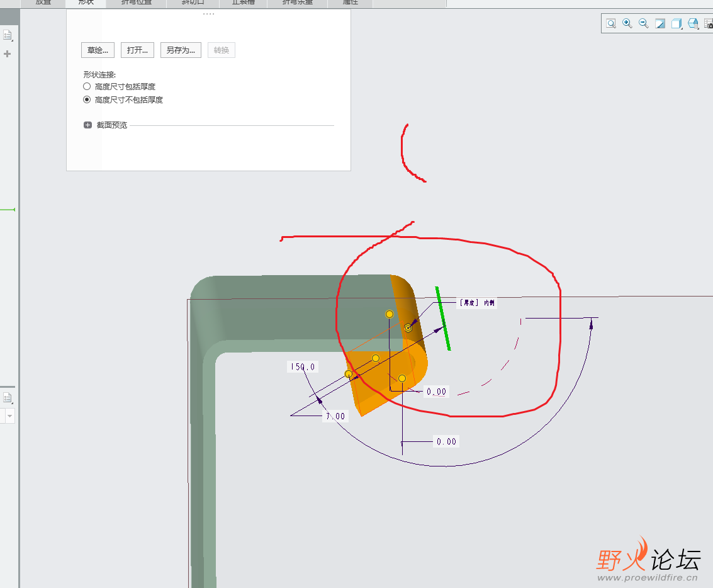The width and height of the screenshot is (713, 588).
Task: Open the display style cube dropdown
Action: point(677,23)
